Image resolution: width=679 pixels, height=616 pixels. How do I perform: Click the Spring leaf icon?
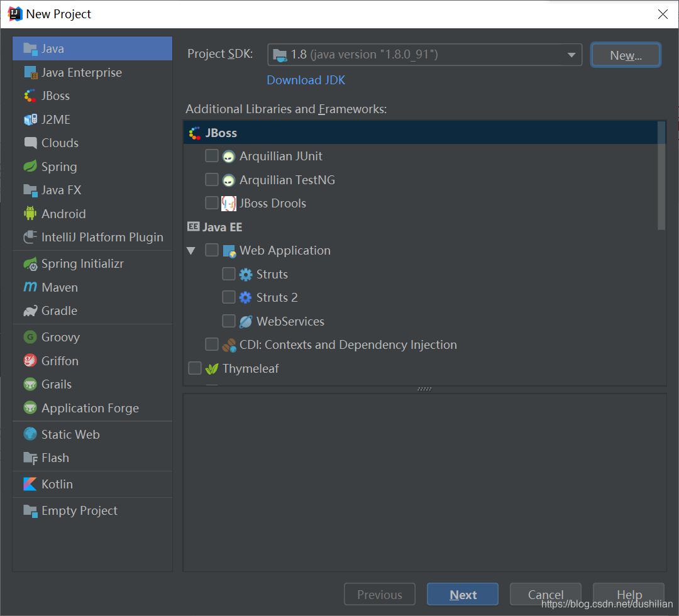[x=30, y=167]
